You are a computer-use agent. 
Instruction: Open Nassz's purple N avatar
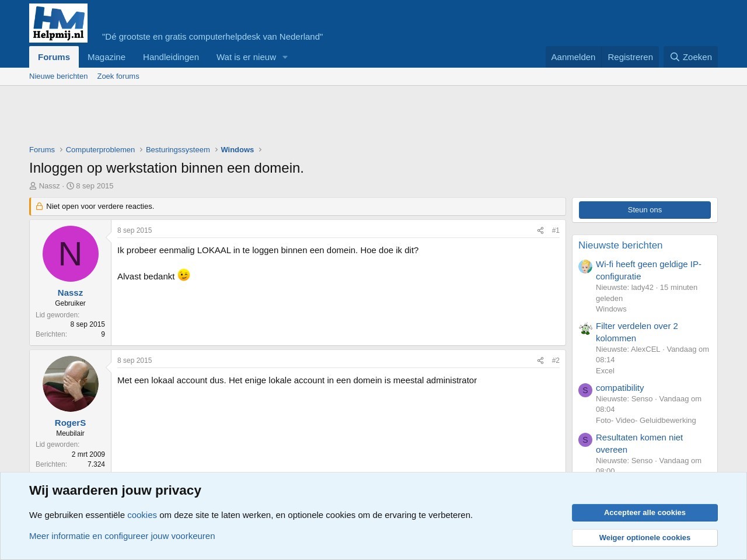point(70,254)
